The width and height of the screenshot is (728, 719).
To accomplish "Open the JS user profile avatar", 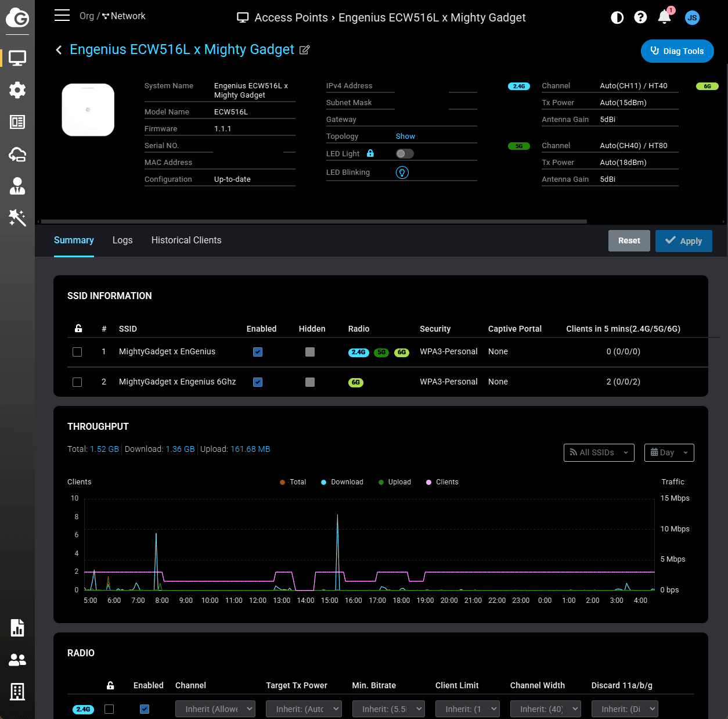I will click(x=691, y=17).
